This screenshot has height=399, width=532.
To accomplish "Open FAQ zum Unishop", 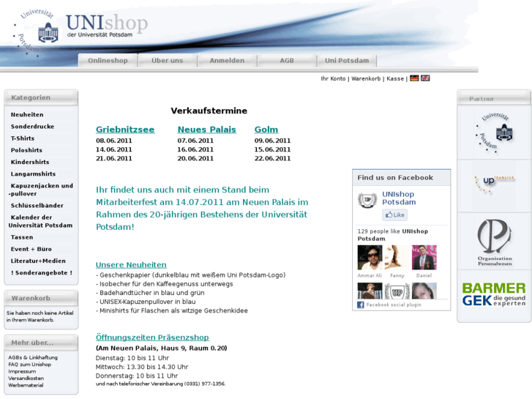I will pyautogui.click(x=29, y=365).
